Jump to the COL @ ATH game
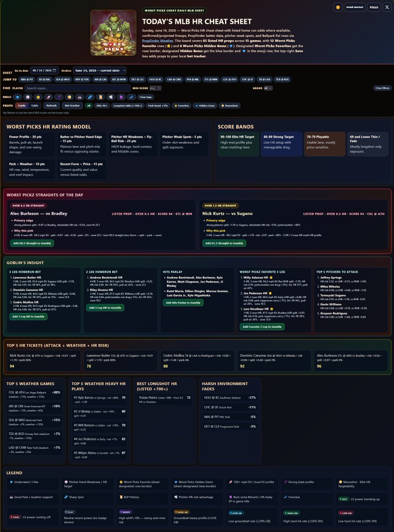 point(230,79)
